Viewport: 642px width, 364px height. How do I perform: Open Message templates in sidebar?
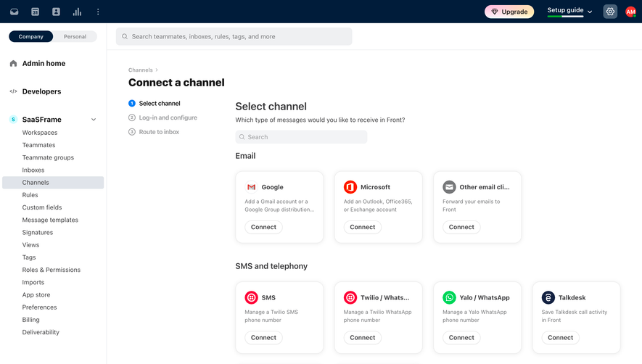[x=50, y=220]
